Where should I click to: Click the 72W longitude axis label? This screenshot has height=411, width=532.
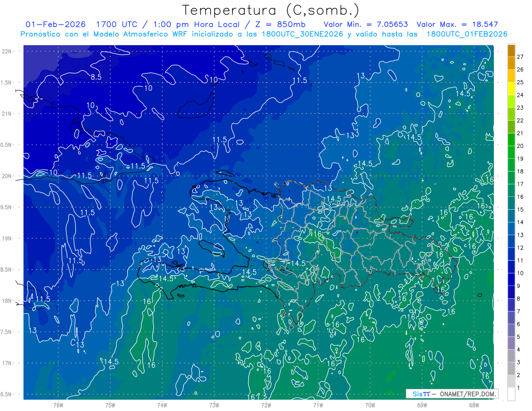(266, 405)
